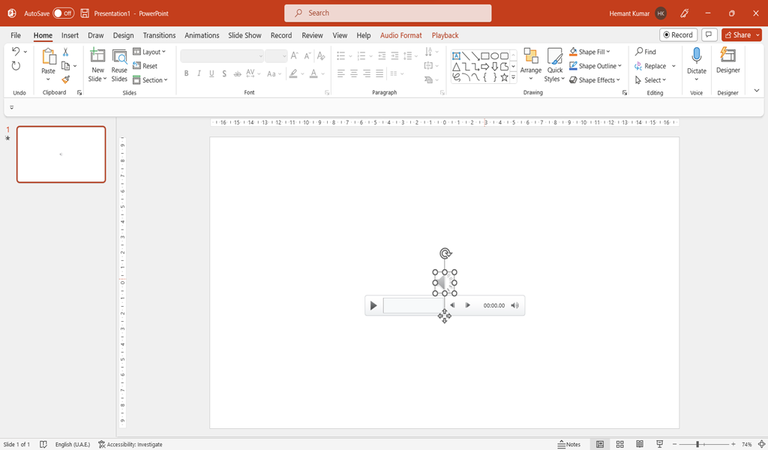Screen dimensions: 768x450
Task: Open Reading View from status bar
Action: click(x=640, y=444)
